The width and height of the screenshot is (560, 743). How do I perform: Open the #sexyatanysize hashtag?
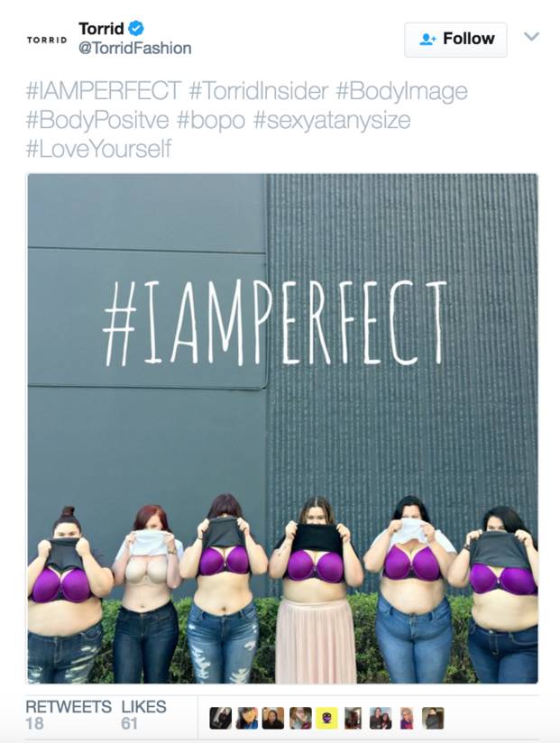[332, 120]
